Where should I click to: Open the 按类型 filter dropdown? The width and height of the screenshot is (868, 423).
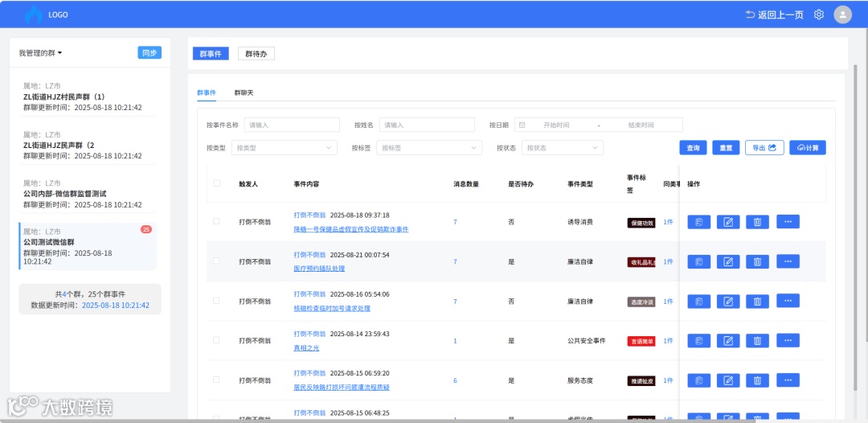click(x=284, y=148)
